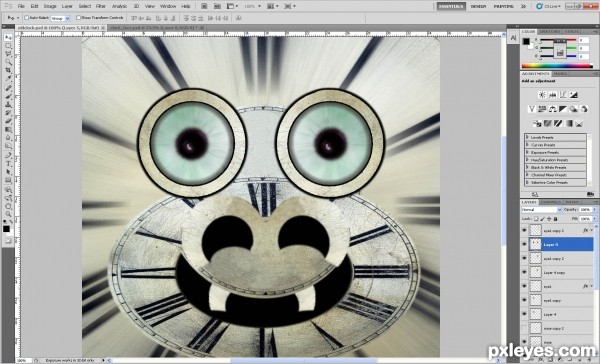
Task: Open the Image menu
Action: (50, 6)
